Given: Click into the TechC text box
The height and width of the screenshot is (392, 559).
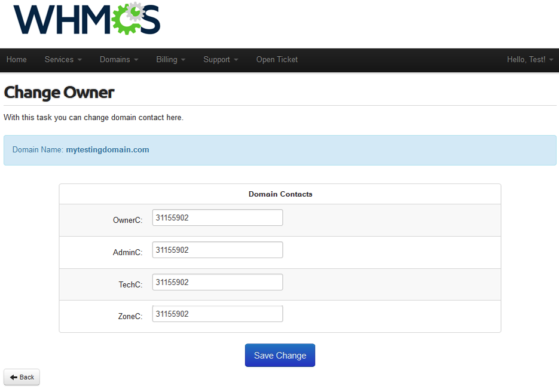Looking at the screenshot, I should click(218, 282).
